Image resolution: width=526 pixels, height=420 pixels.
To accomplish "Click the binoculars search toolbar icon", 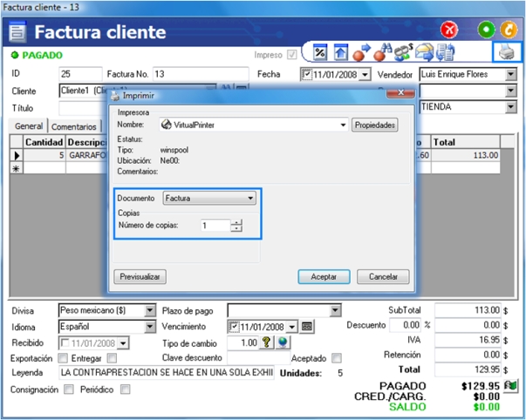I will point(381,53).
